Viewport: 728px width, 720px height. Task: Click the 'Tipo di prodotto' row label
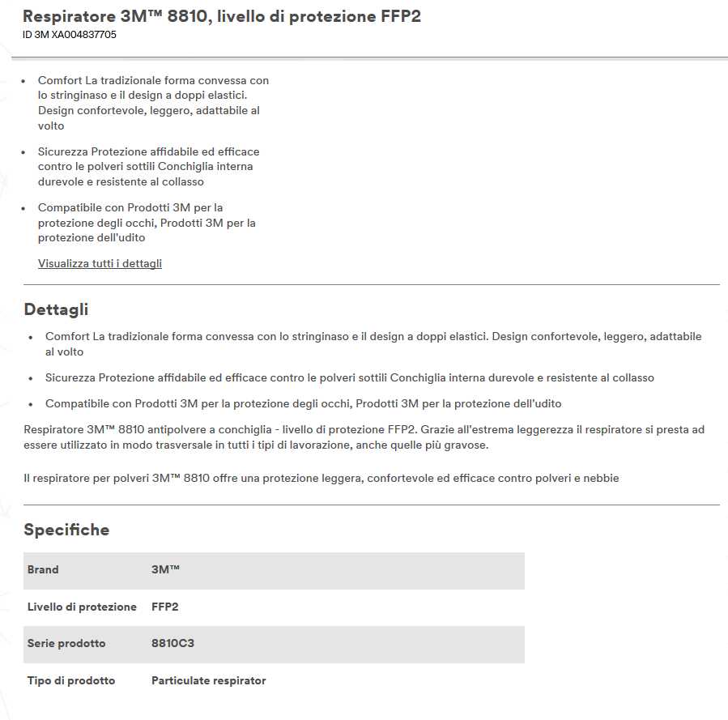pos(71,680)
